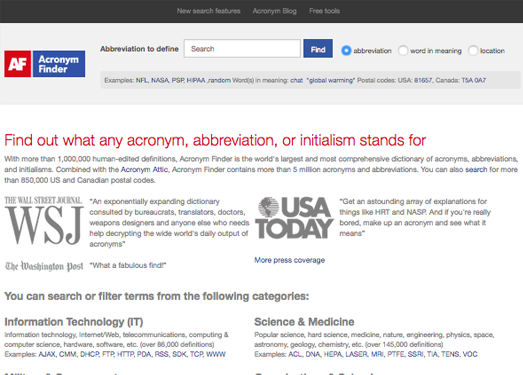Focus the abbreviation Search input field
The height and width of the screenshot is (375, 523).
click(242, 49)
